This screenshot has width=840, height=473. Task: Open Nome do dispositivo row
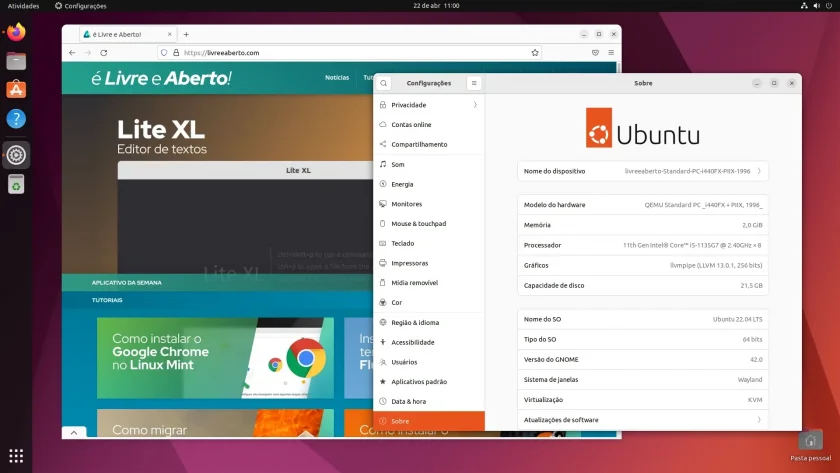pyautogui.click(x=642, y=171)
